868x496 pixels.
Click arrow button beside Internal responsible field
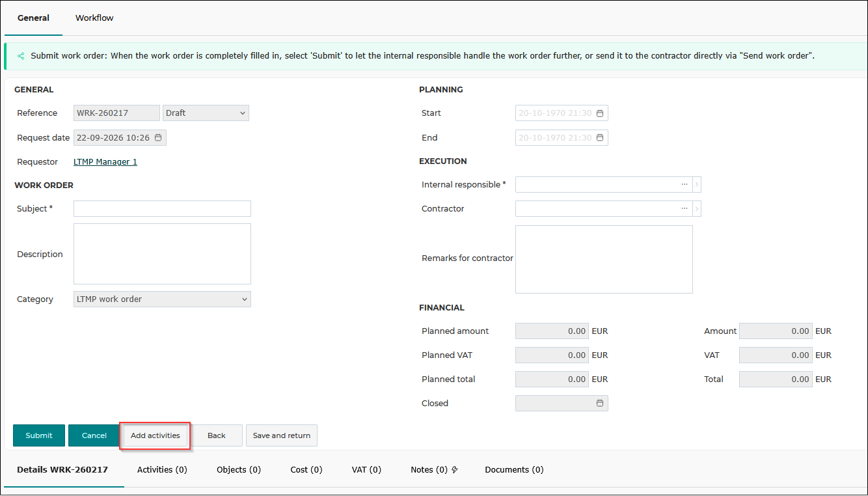(697, 185)
